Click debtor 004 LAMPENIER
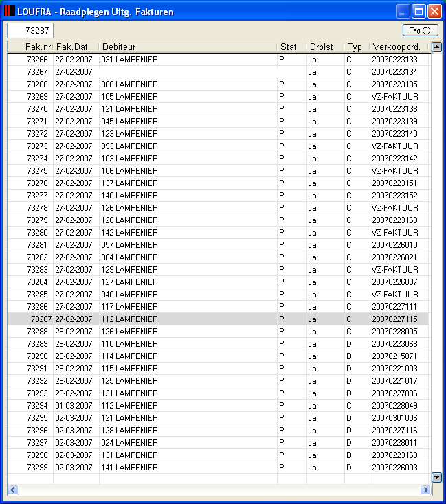 click(x=129, y=257)
